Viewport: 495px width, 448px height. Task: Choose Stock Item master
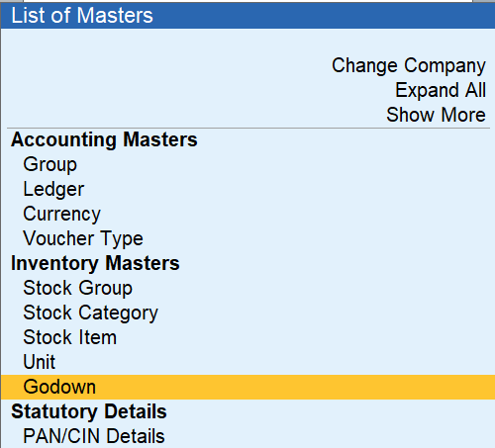pos(70,337)
